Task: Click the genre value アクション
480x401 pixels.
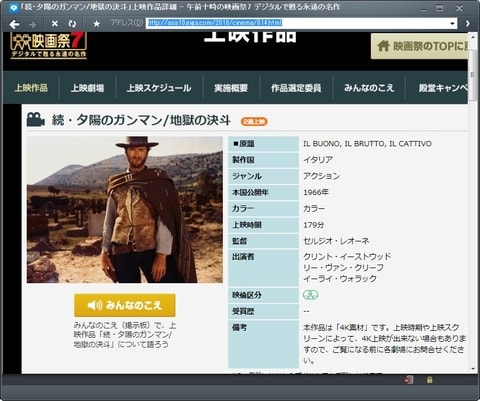Action: coord(321,176)
